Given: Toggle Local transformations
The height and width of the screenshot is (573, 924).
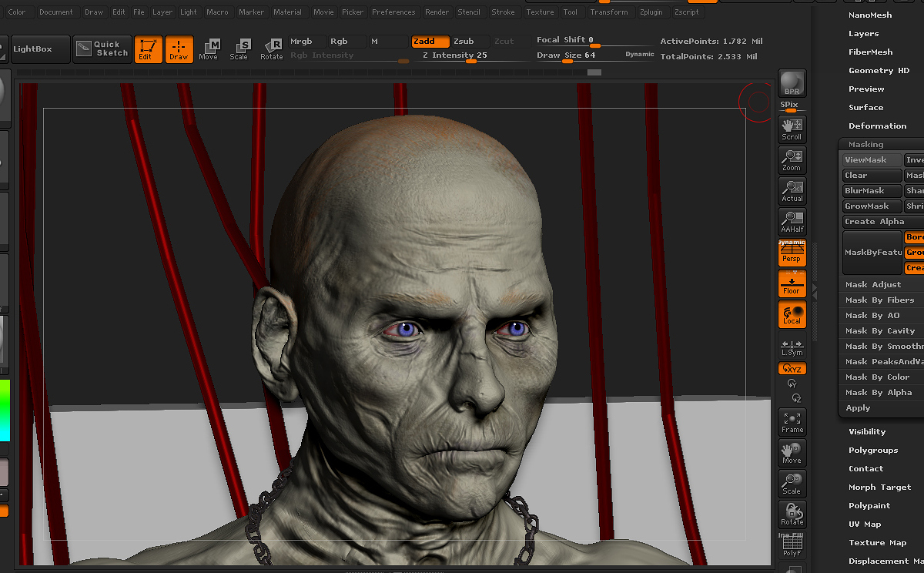Looking at the screenshot, I should pos(792,314).
